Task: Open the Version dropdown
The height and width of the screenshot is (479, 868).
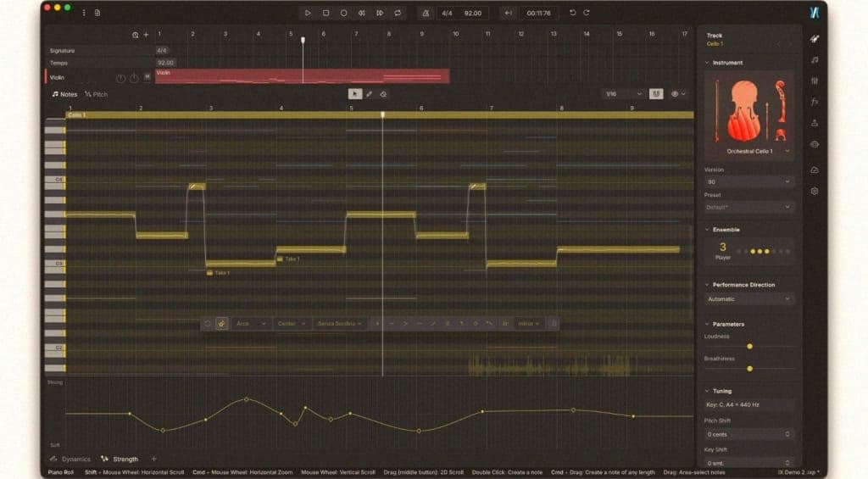Action: click(748, 181)
